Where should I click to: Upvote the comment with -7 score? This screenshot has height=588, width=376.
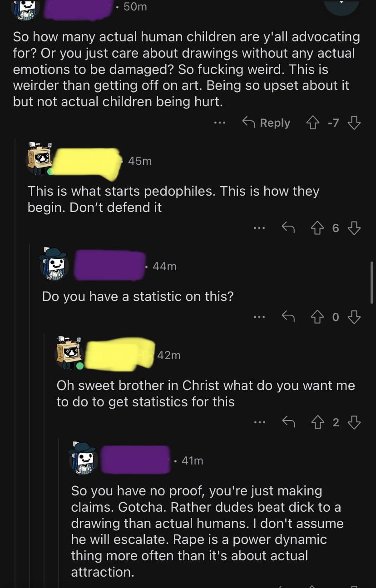313,123
